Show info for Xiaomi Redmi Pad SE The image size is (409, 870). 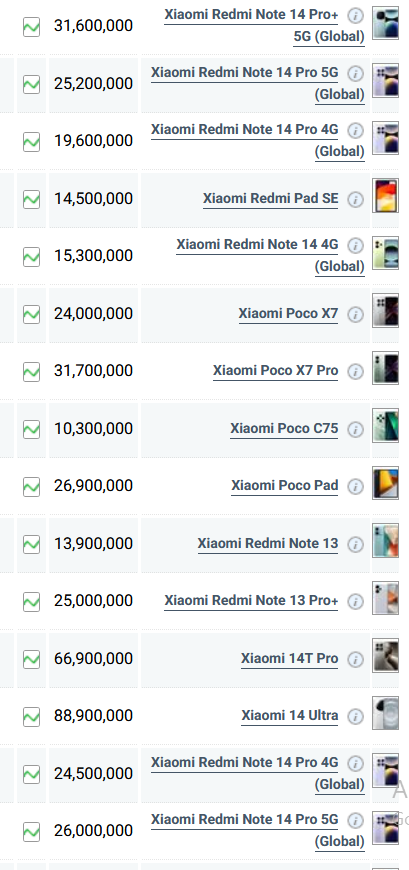coord(355,199)
